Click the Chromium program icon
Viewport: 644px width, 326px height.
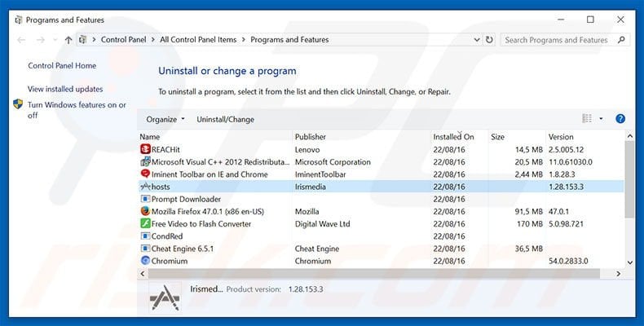pyautogui.click(x=145, y=260)
